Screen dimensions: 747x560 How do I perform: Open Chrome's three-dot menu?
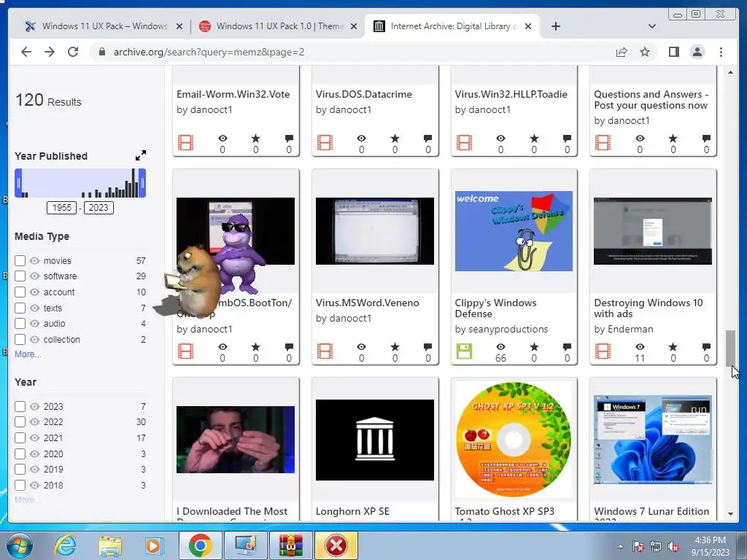click(721, 52)
